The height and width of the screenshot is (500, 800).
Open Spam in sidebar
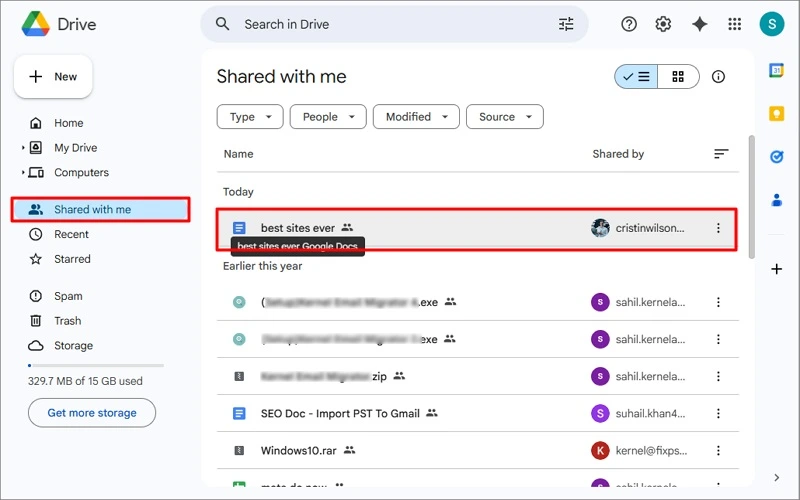pyautogui.click(x=68, y=296)
